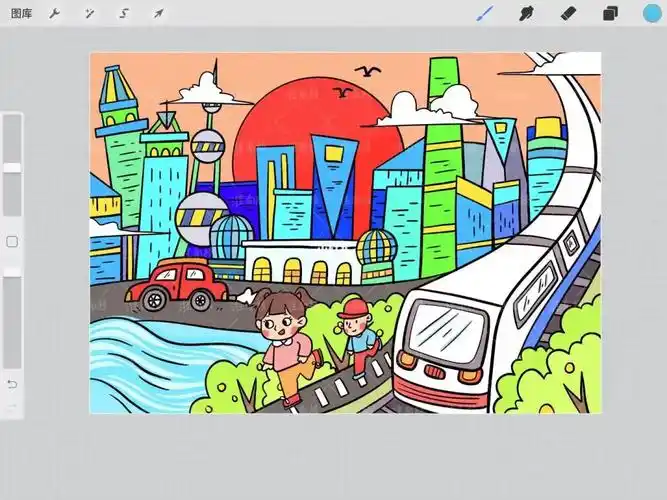Tap the redo arrow below undo
Screen dimensions: 667x500
[x=12, y=406]
